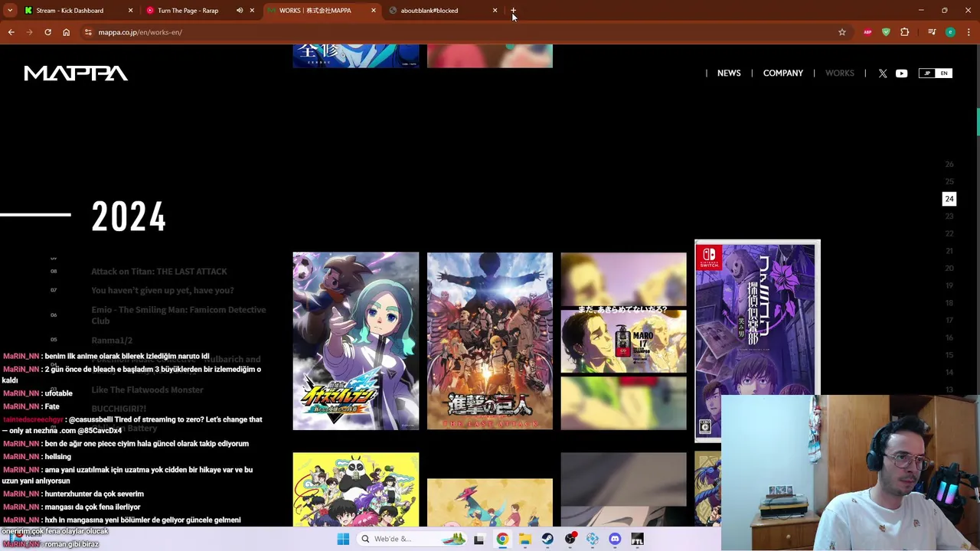Jump to year 22 in the timeline
The width and height of the screenshot is (980, 551).
tap(949, 234)
